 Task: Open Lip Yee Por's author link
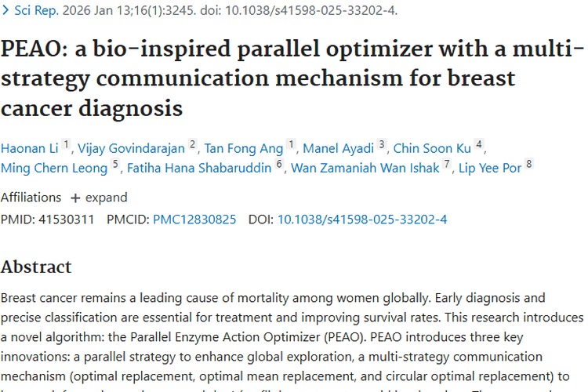pos(490,168)
